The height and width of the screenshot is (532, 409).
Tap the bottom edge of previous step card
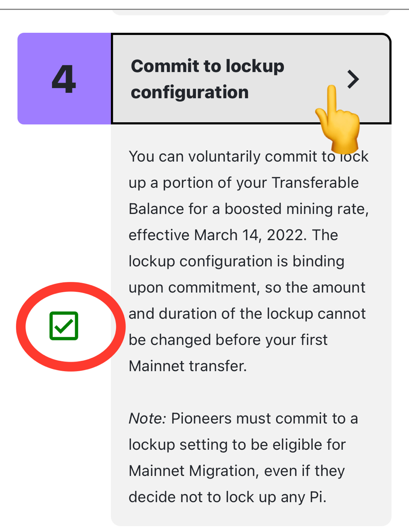click(251, 12)
